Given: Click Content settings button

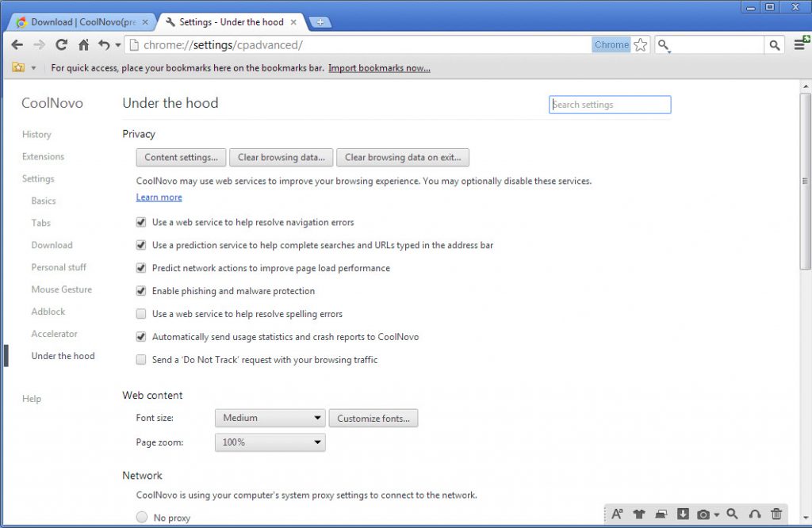Looking at the screenshot, I should [x=182, y=157].
